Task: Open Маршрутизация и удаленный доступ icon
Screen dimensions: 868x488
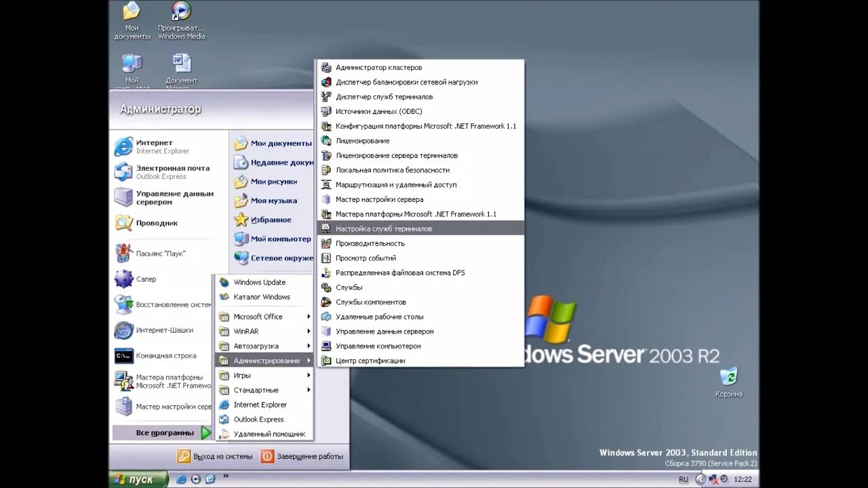Action: [x=325, y=184]
